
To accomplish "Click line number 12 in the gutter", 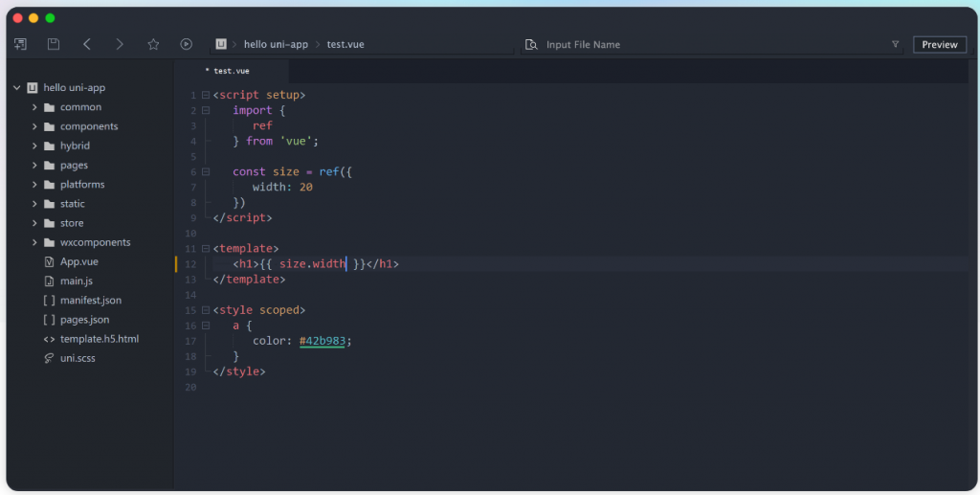I will (190, 264).
